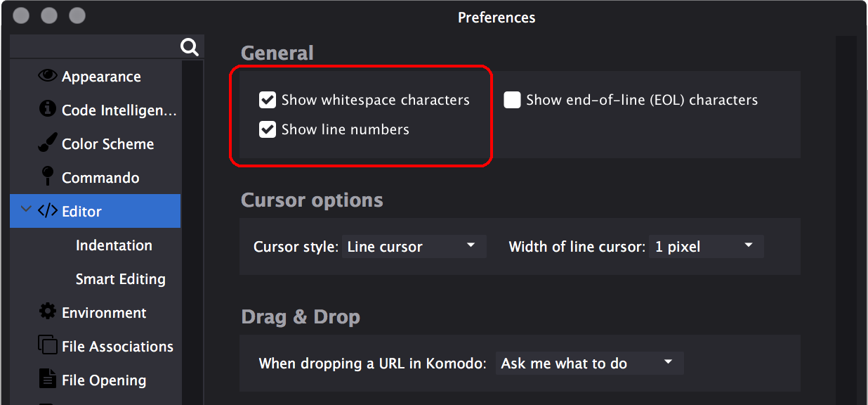The height and width of the screenshot is (405, 868).
Task: Open the Indentation preferences page
Action: pyautogui.click(x=114, y=245)
